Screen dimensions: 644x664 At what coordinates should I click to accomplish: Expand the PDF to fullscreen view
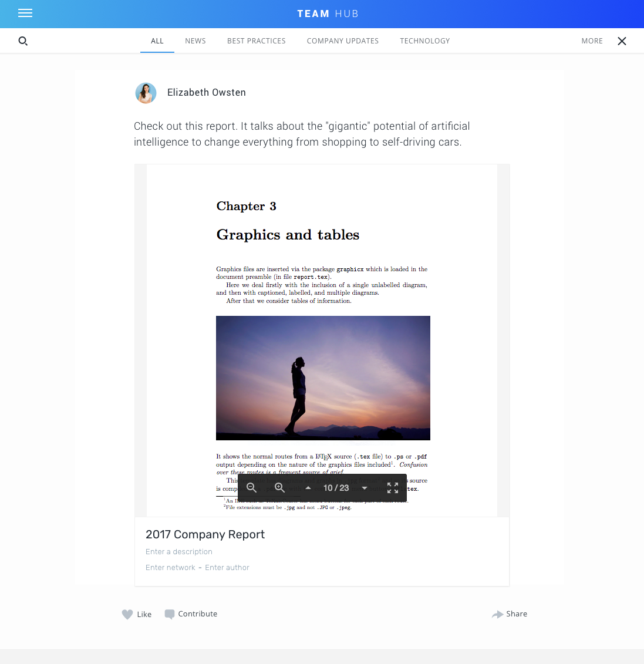(x=393, y=488)
